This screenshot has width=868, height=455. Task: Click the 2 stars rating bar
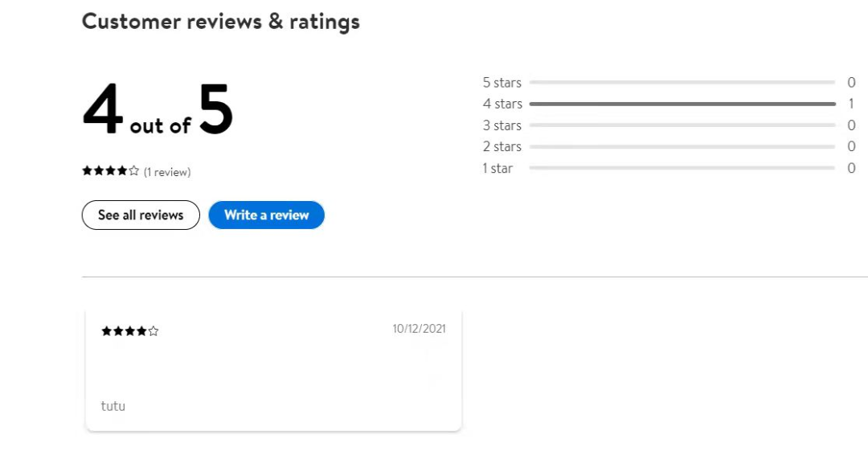682,146
